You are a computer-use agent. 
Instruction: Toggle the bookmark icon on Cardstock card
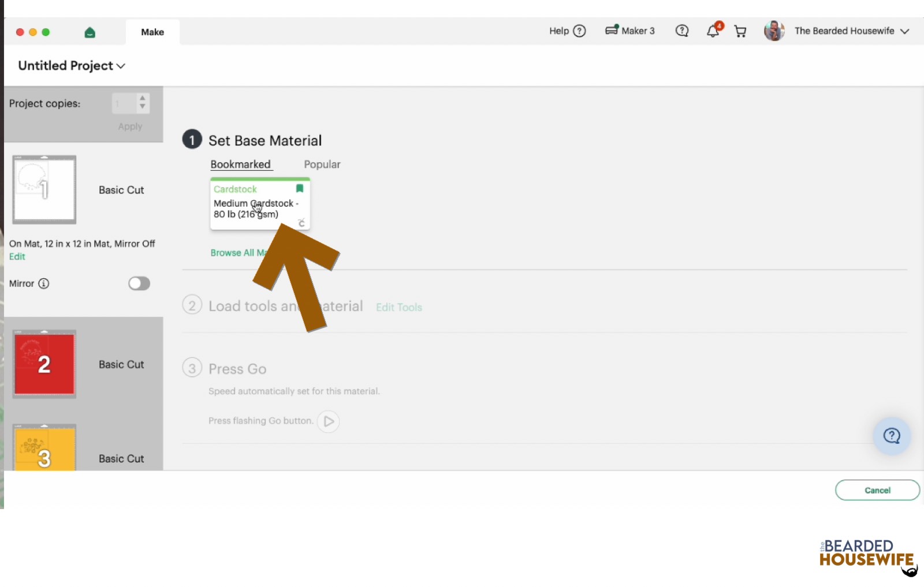click(x=300, y=189)
